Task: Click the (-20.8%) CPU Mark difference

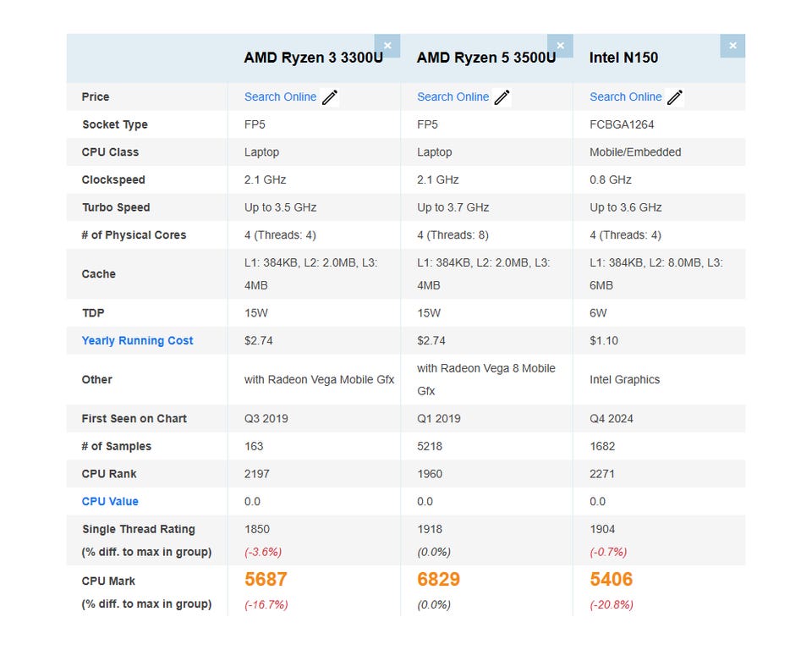Action: [x=612, y=604]
